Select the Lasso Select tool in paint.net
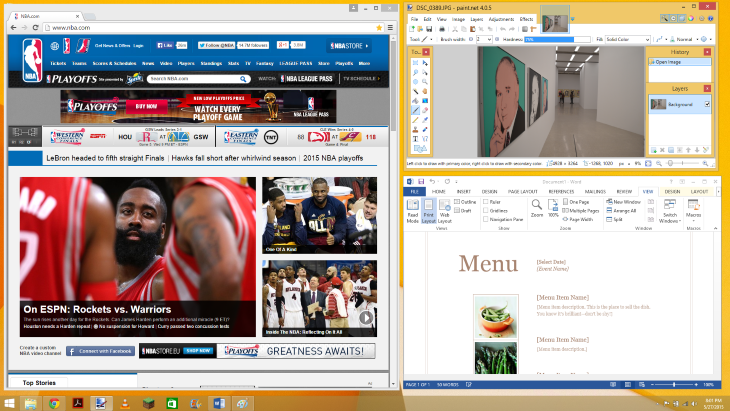The height and width of the screenshot is (411, 730). click(415, 72)
